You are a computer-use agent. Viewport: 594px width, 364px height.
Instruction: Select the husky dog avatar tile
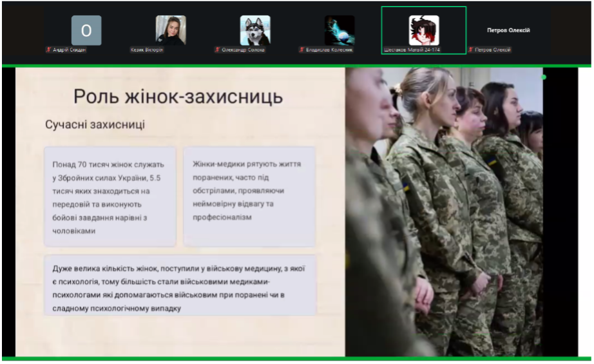tap(255, 30)
